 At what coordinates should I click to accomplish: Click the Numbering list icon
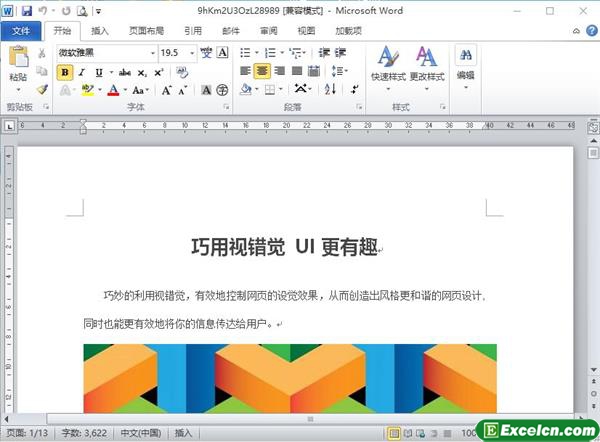[271, 52]
